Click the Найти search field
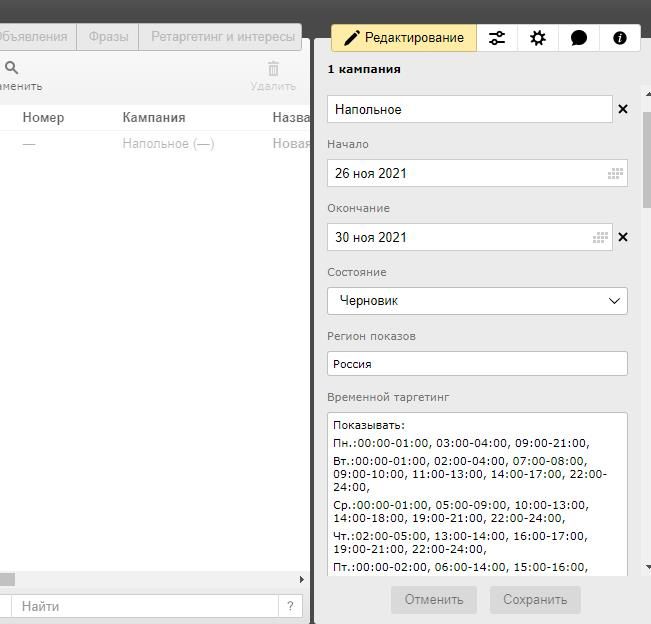Screen dimensions: 651x624 pos(144,606)
